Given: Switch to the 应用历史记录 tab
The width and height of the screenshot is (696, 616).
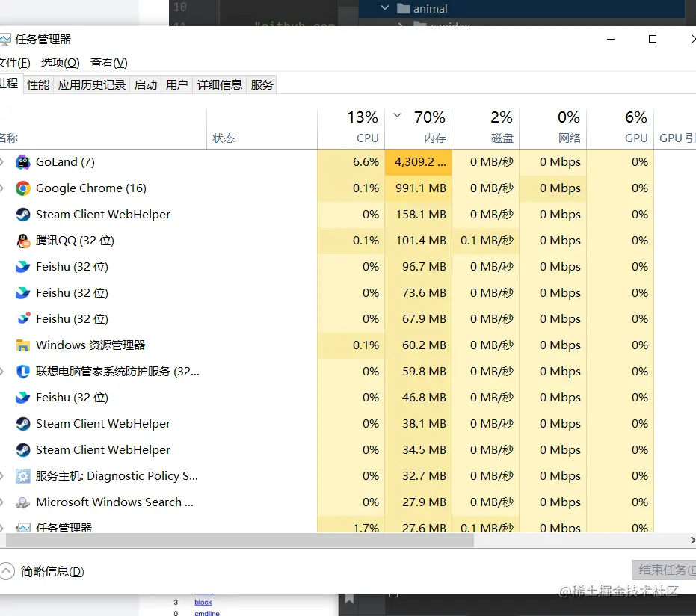Looking at the screenshot, I should 92,84.
